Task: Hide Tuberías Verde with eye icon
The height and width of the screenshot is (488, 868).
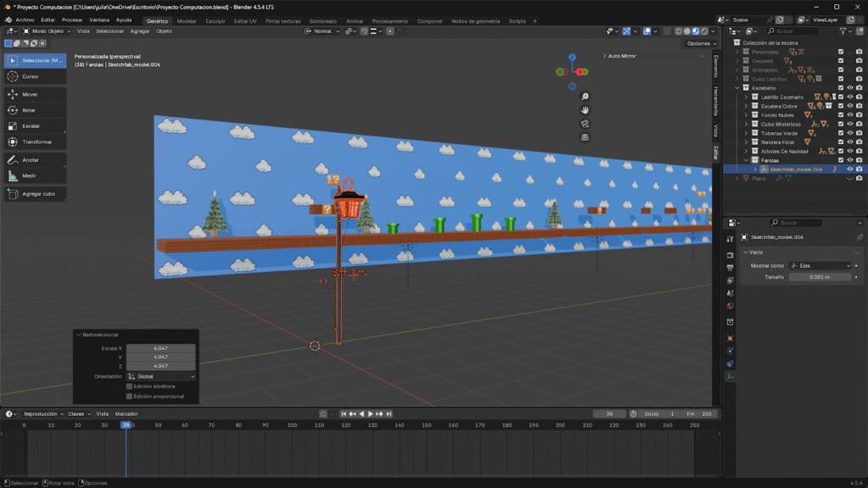Action: coord(849,133)
